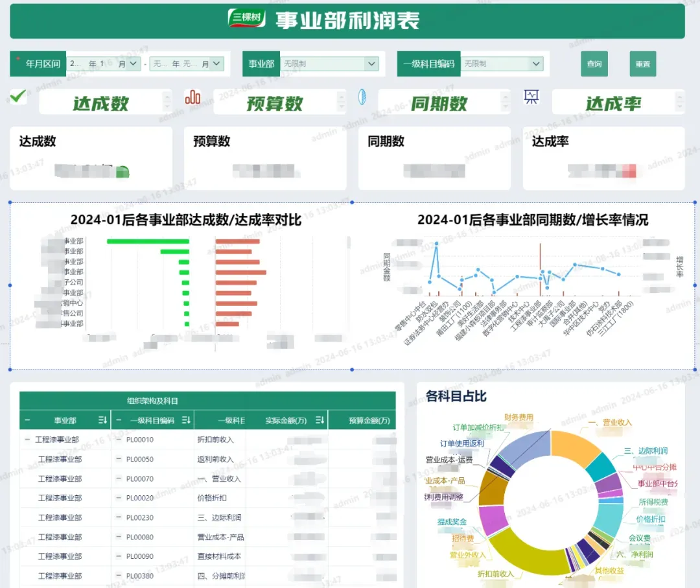Sort by the 事业部 column sort icon
700x588 pixels.
(x=102, y=420)
